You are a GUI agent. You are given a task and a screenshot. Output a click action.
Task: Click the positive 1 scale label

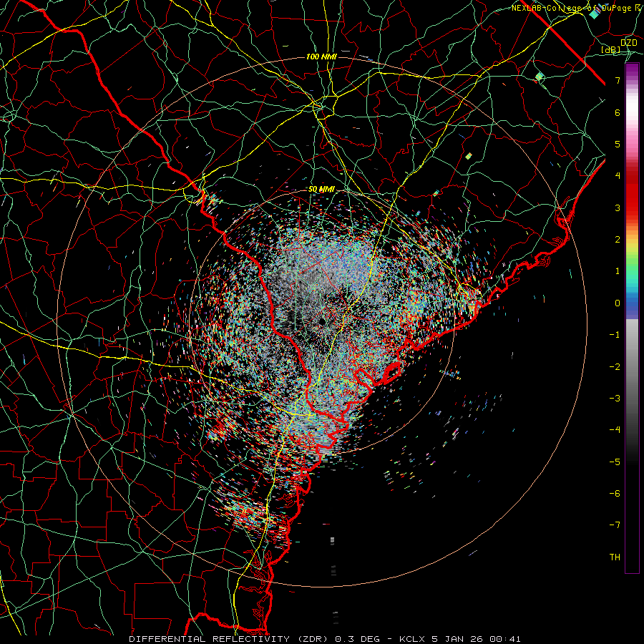pos(618,271)
